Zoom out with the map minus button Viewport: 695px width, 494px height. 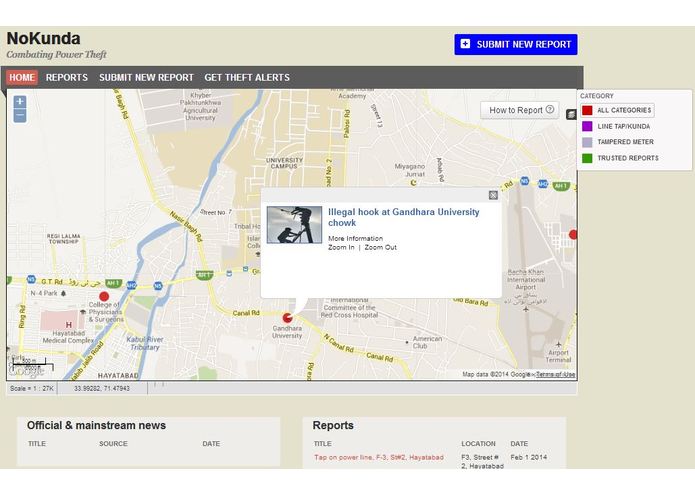[20, 116]
